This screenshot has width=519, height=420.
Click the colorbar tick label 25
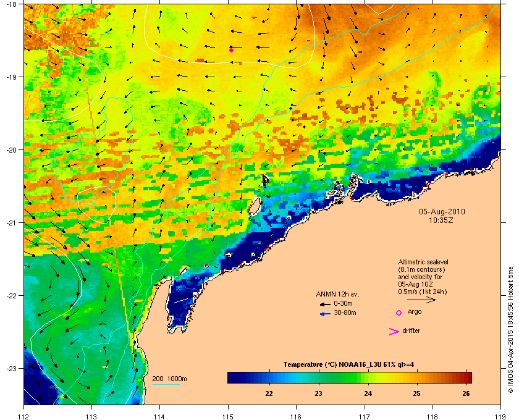tap(416, 393)
